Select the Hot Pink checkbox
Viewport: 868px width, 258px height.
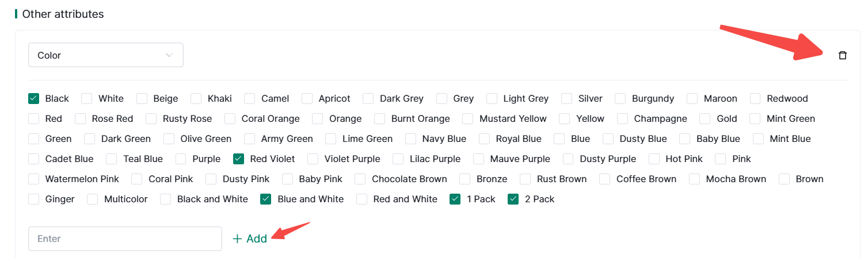[654, 159]
